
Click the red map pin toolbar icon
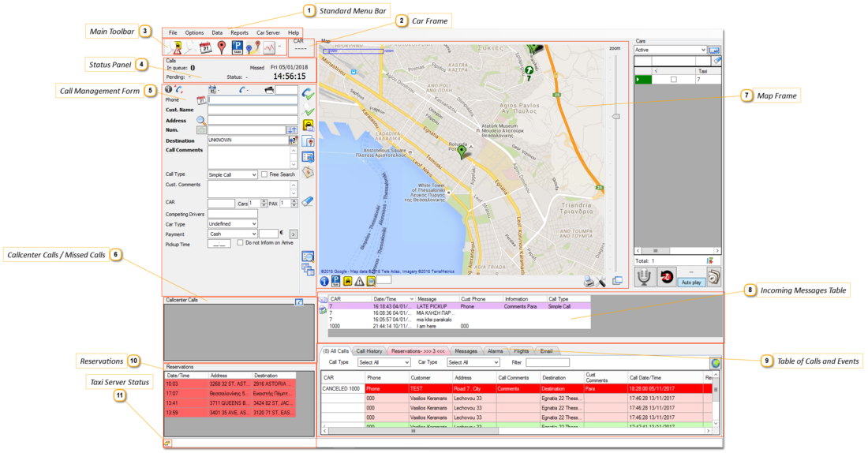click(x=222, y=47)
